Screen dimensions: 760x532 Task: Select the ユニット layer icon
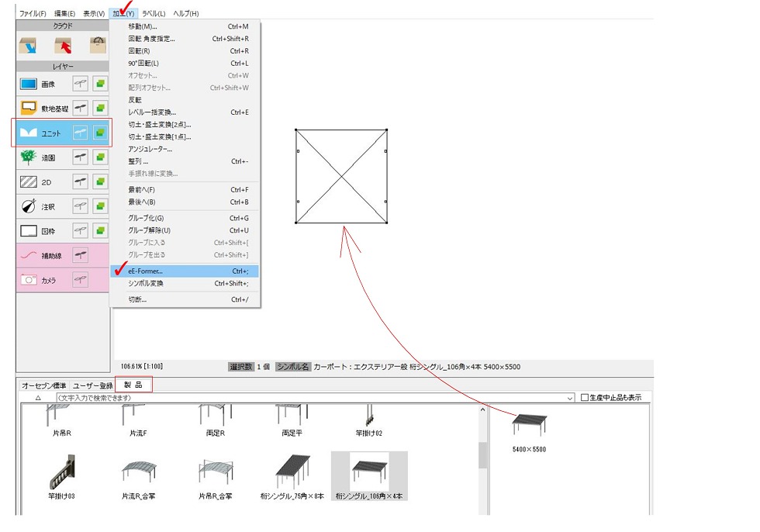click(x=29, y=133)
